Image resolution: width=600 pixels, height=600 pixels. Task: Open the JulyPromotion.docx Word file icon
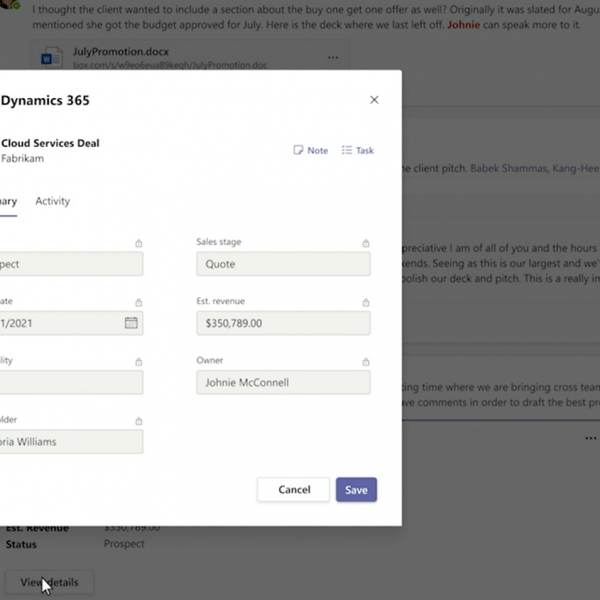click(x=52, y=57)
